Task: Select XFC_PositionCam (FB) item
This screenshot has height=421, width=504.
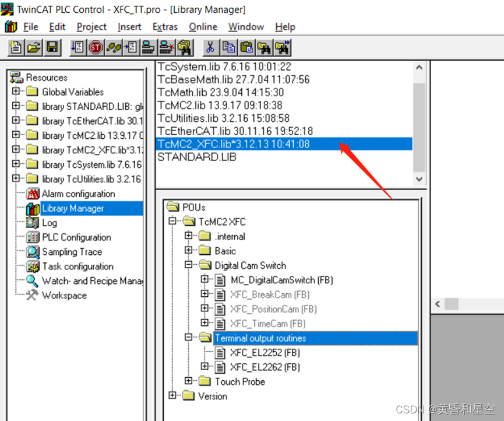Action: click(273, 309)
